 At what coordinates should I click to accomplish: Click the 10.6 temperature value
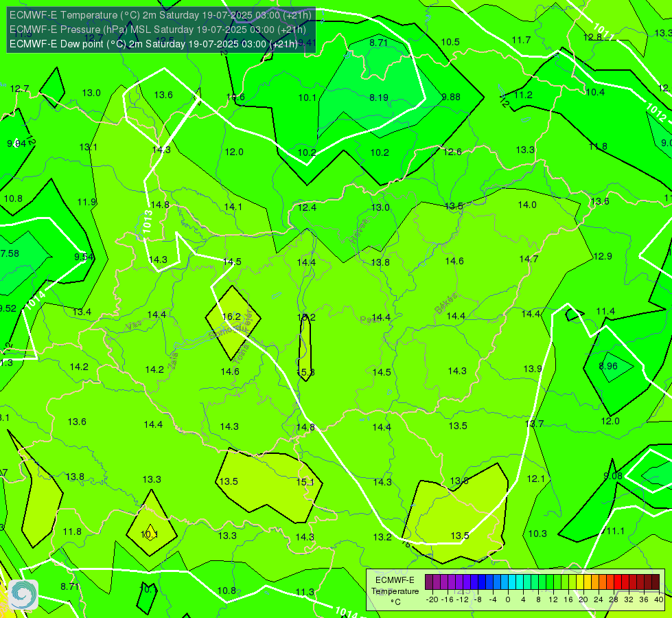pyautogui.click(x=235, y=97)
